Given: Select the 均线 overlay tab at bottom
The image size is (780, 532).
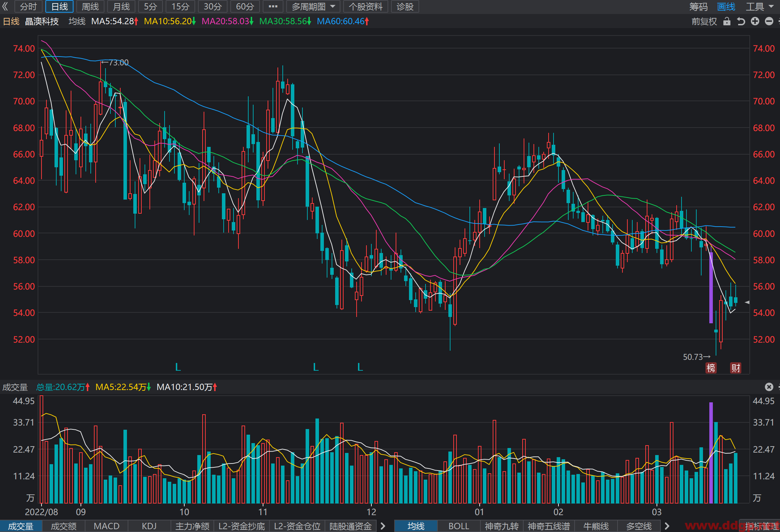Looking at the screenshot, I should click(x=416, y=526).
